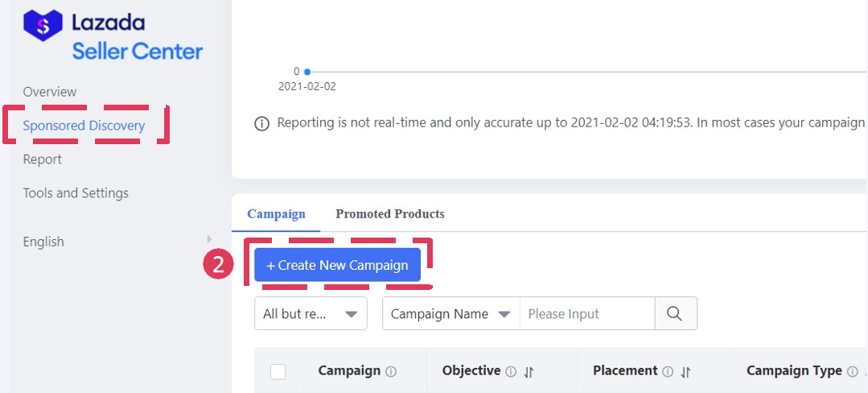Open the Campaign Name filter dropdown
868x393 pixels.
[450, 314]
